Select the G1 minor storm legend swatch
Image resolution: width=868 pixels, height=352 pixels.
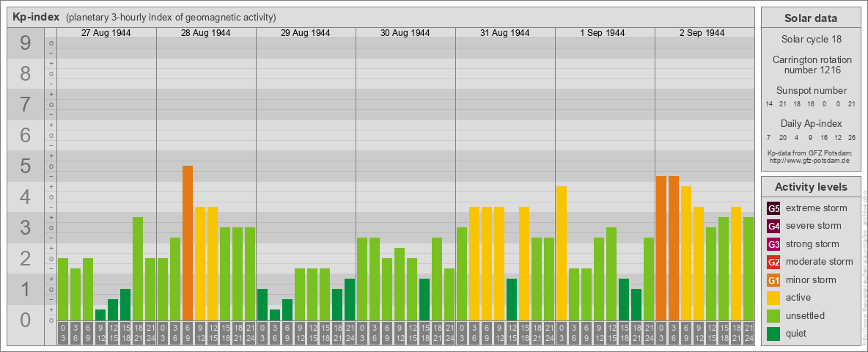[x=773, y=279]
